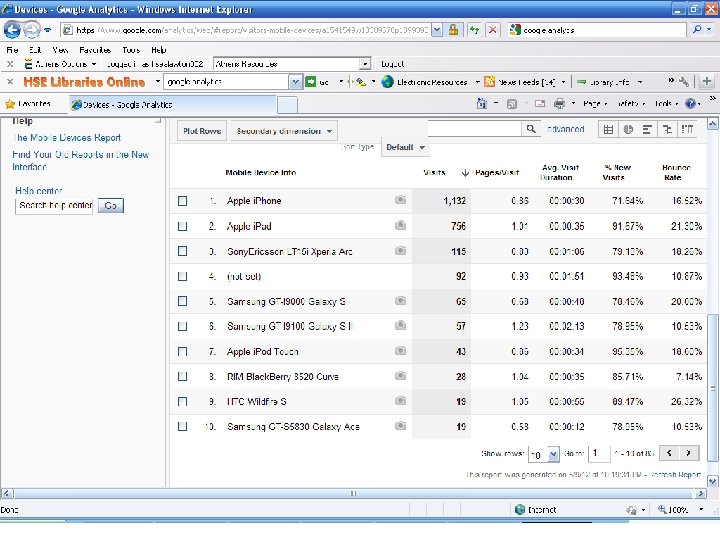The image size is (720, 540).
Task: Open the View menu
Action: [x=60, y=50]
